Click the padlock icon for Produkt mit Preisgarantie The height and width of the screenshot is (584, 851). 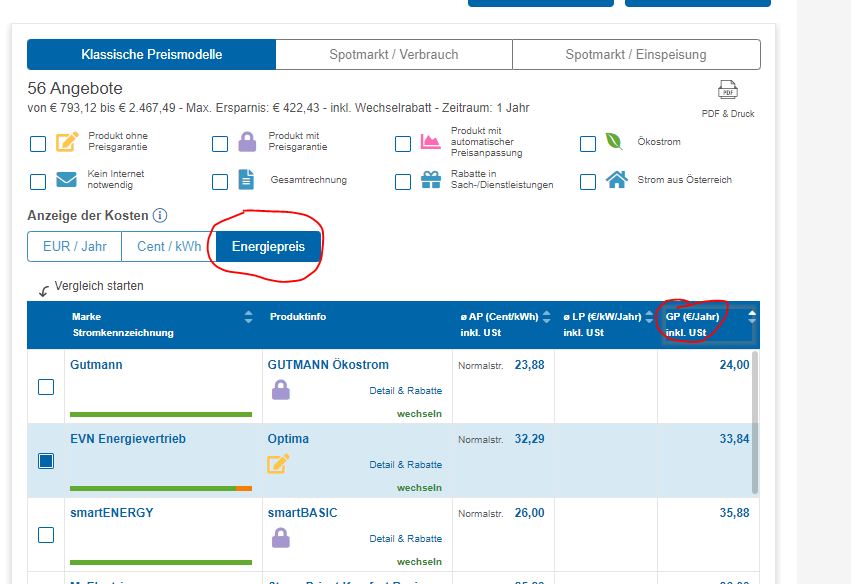[247, 142]
